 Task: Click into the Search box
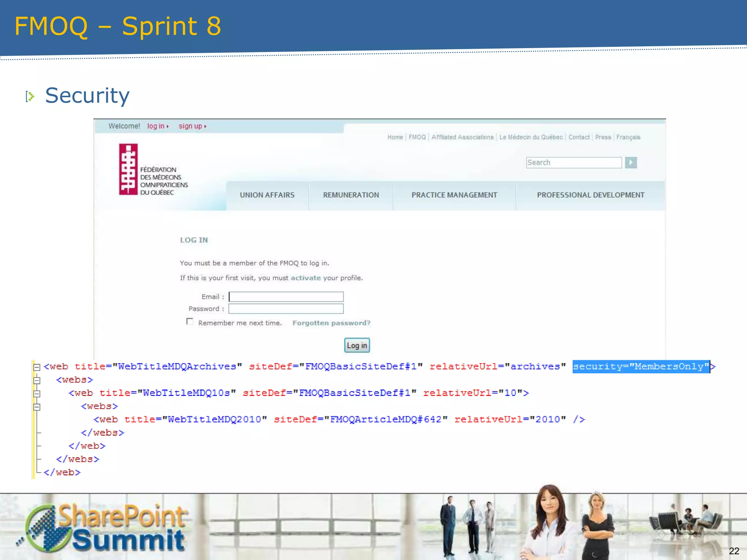(574, 163)
